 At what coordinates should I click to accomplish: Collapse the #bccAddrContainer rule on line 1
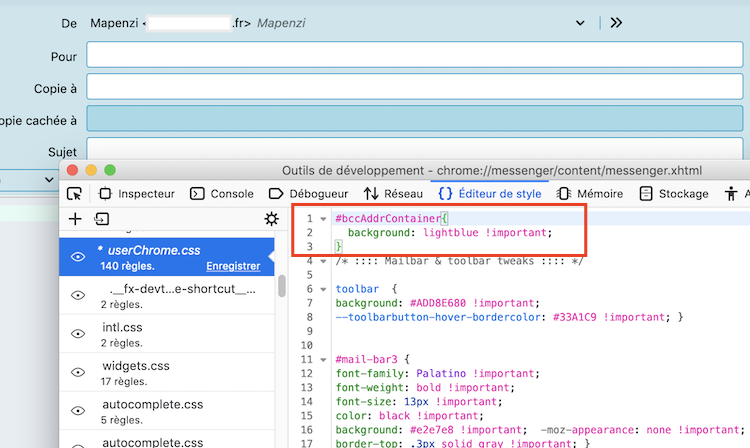(323, 218)
